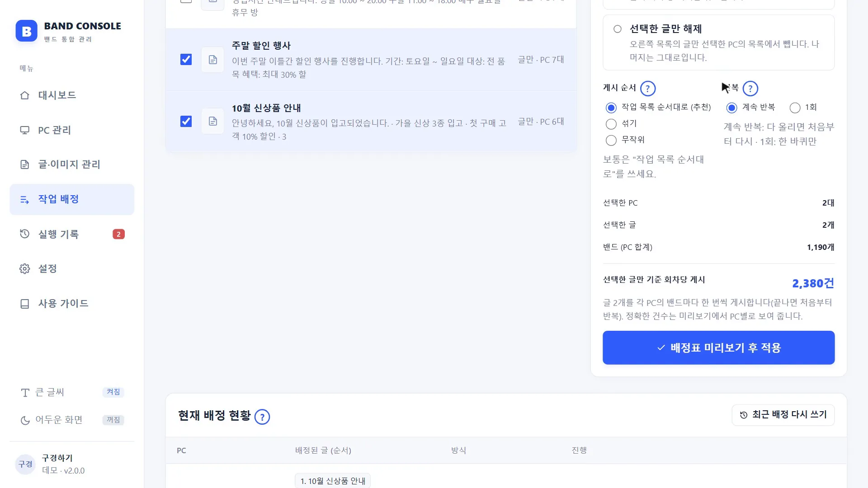The width and height of the screenshot is (868, 488).
Task: Open the 사용 가이드 menu
Action: (x=72, y=304)
